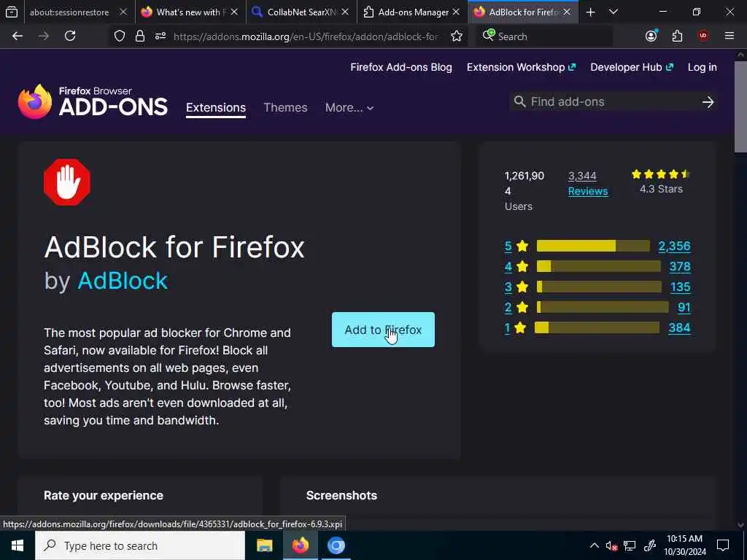
Task: Click the Windows taskbar search box
Action: coord(140,545)
